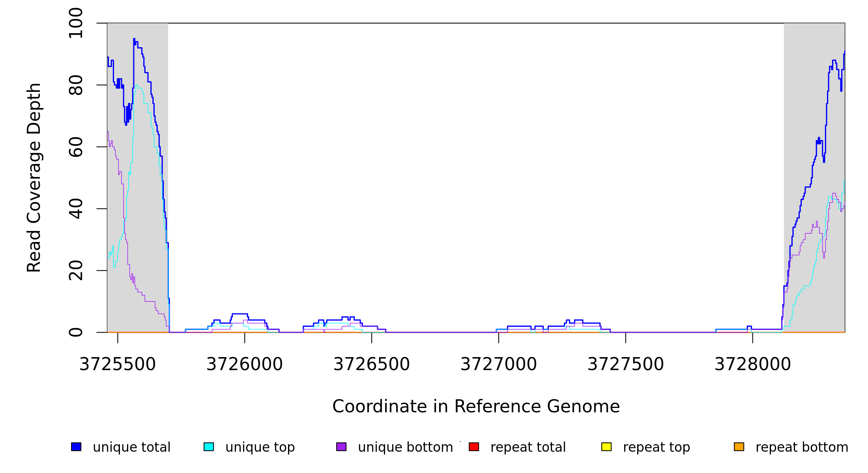Click the x-axis label 3726500
The height and width of the screenshot is (473, 868).
(x=372, y=364)
